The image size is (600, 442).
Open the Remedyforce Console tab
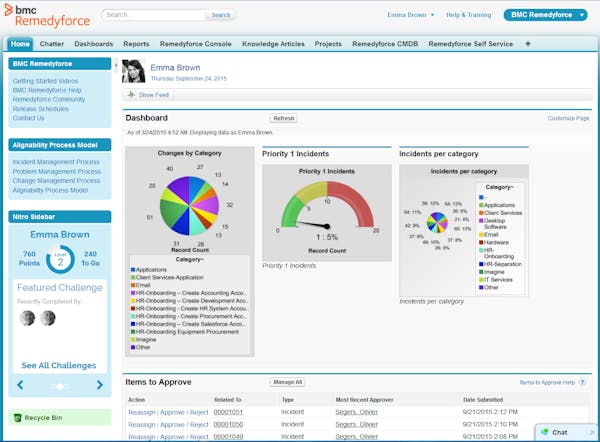click(196, 44)
